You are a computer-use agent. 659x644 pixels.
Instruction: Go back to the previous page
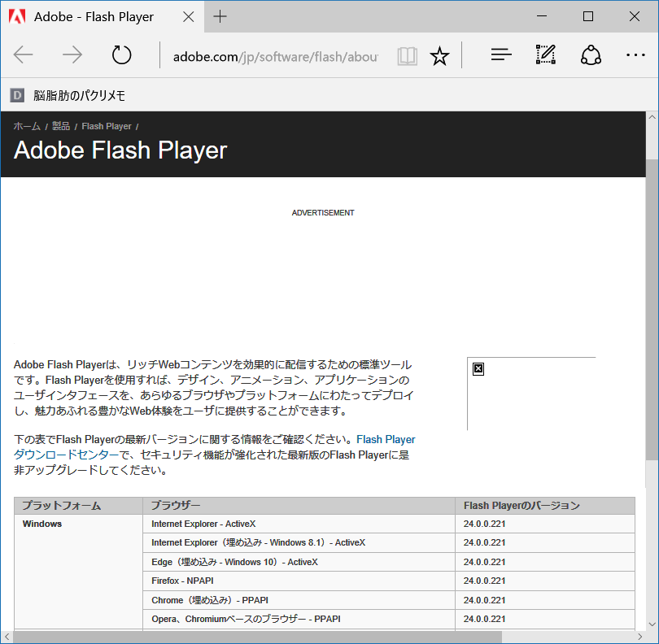point(23,55)
